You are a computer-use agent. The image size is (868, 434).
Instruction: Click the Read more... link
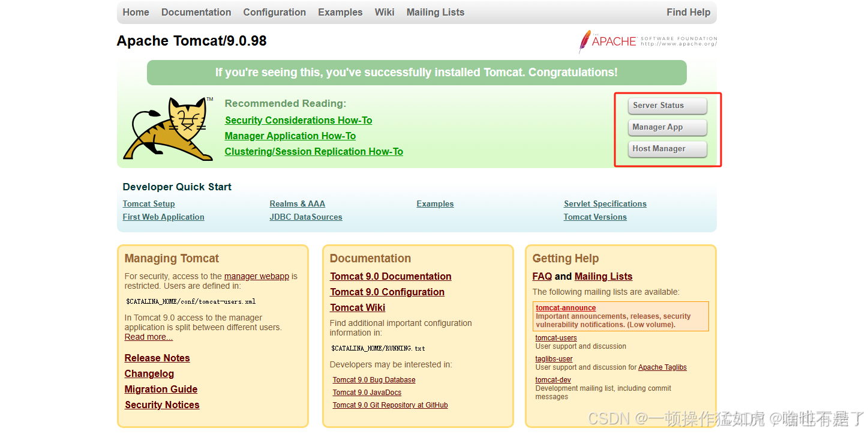[149, 337]
